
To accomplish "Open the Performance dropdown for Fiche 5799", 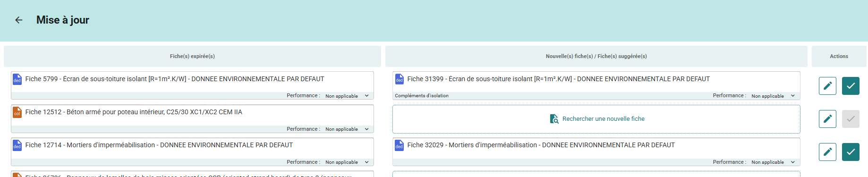I will pyautogui.click(x=347, y=96).
